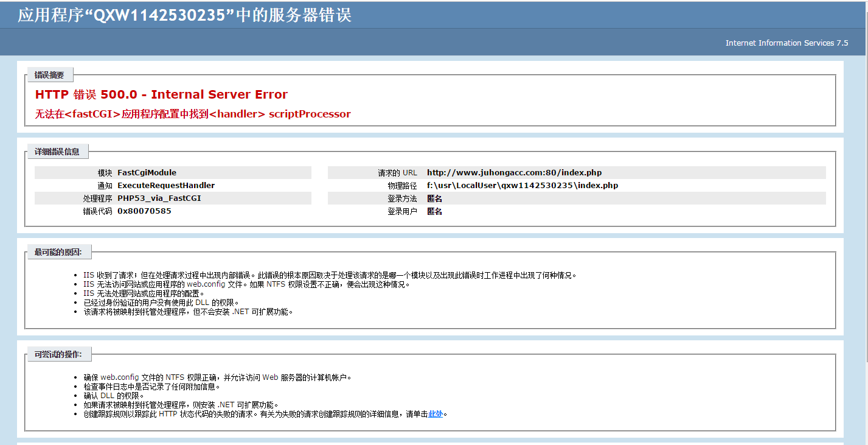Select the 匿名 login user value
The width and height of the screenshot is (868, 445).
pos(434,211)
